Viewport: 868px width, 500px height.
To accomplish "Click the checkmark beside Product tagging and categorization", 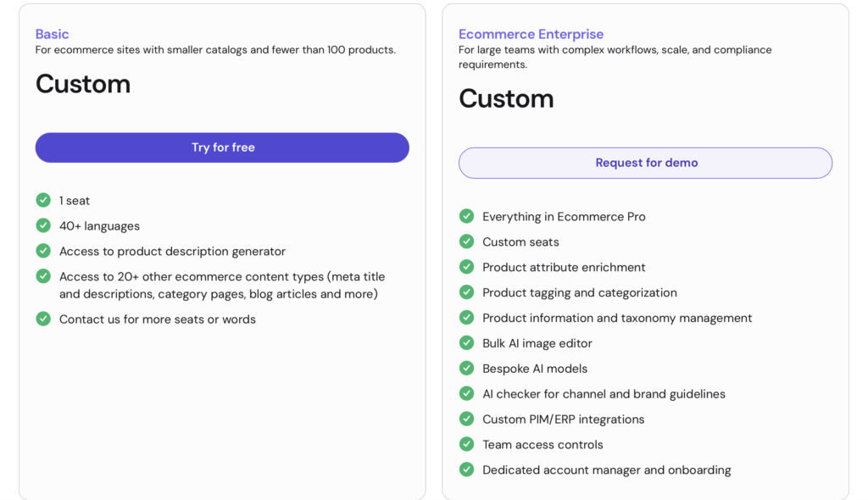I will [x=467, y=292].
